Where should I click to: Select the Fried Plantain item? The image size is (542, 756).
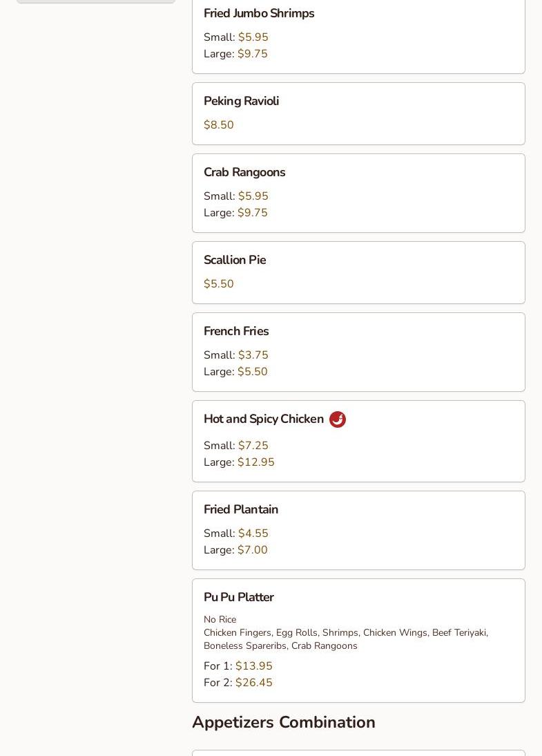241,510
